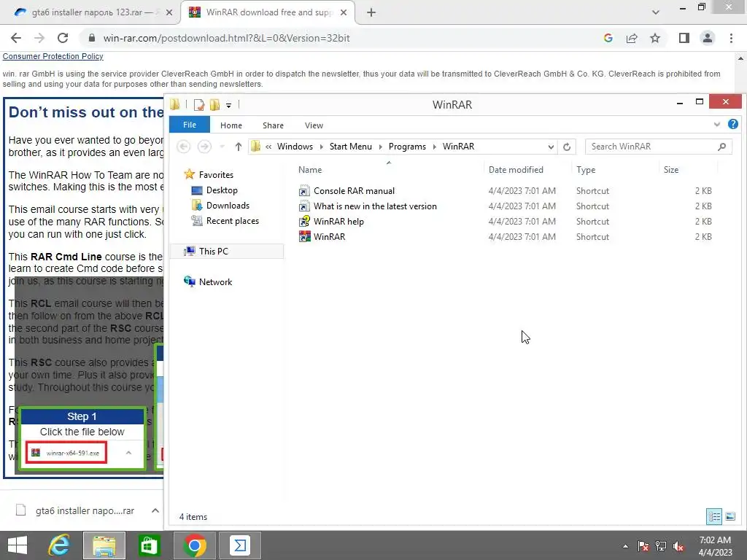Click the Share this page icon in Chrome

click(x=632, y=38)
